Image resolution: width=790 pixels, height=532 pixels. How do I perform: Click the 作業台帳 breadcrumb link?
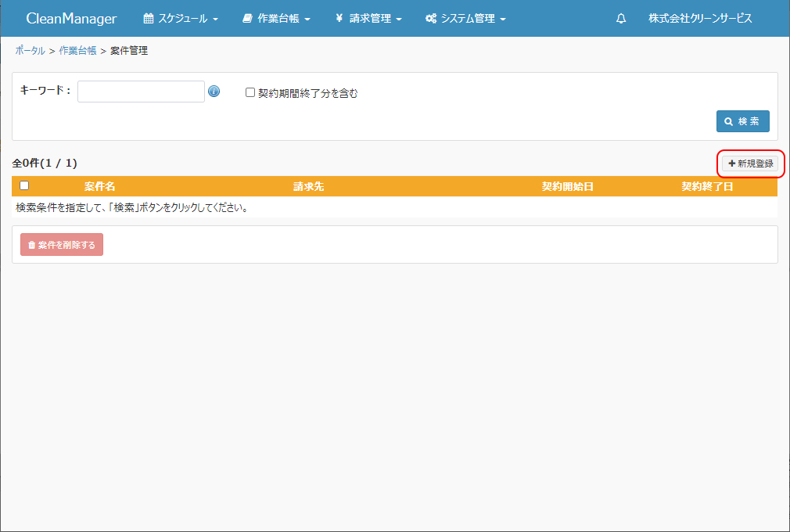pyautogui.click(x=77, y=51)
